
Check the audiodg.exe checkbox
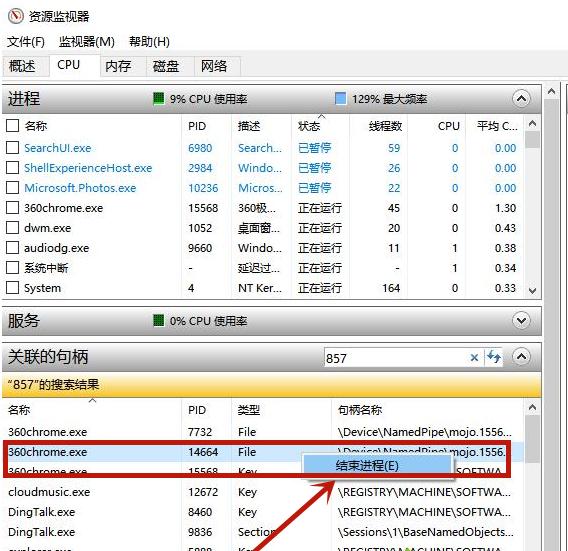coord(12,247)
